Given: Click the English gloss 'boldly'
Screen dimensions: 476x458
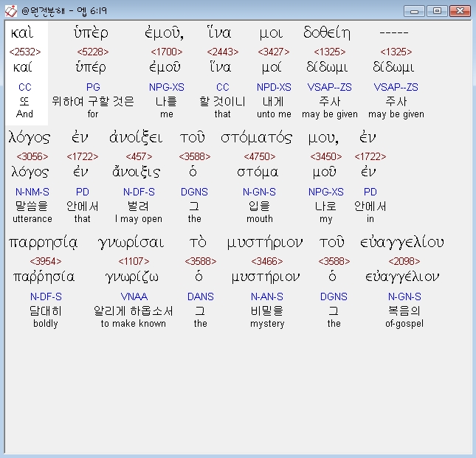Looking at the screenshot, I should pyautogui.click(x=46, y=323).
